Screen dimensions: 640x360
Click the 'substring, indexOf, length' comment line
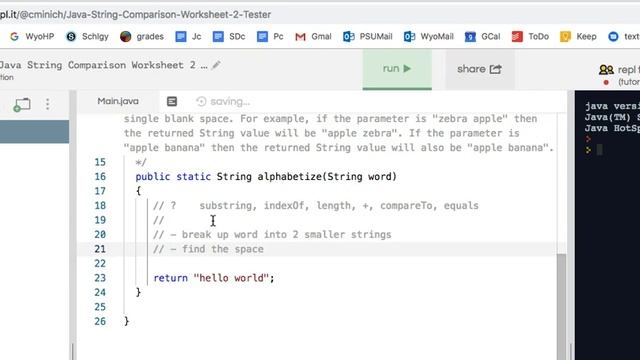point(316,206)
